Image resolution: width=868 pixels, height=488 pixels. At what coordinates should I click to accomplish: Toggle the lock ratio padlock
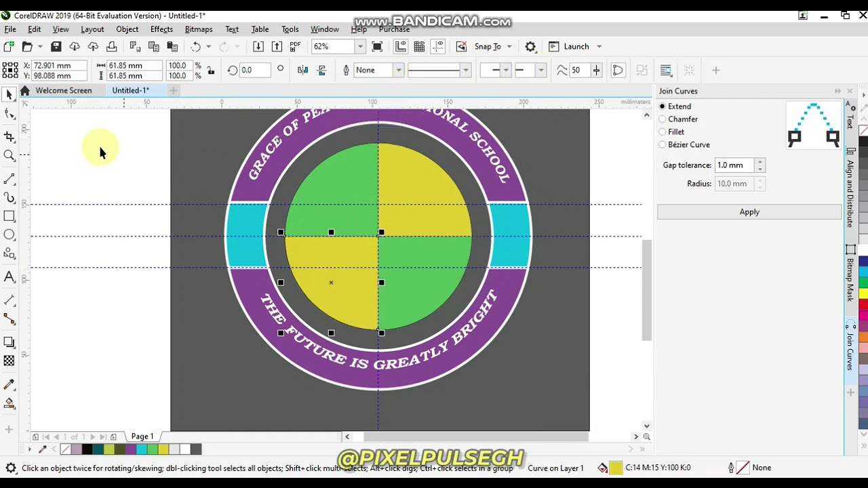coord(211,70)
